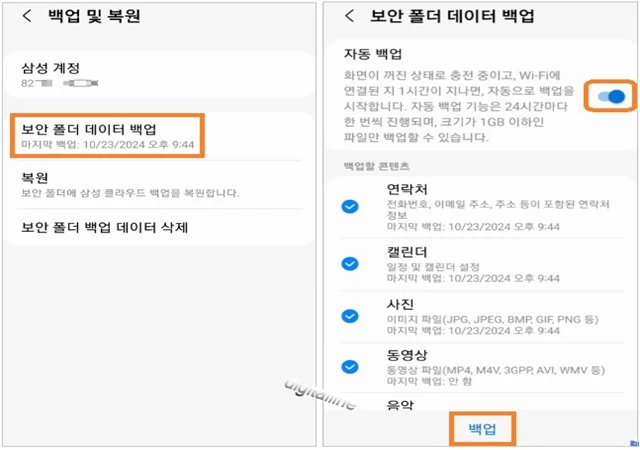This screenshot has width=640, height=450.
Task: Select 보안 폴더 백업 데이터 삭제
Action: tap(159, 227)
